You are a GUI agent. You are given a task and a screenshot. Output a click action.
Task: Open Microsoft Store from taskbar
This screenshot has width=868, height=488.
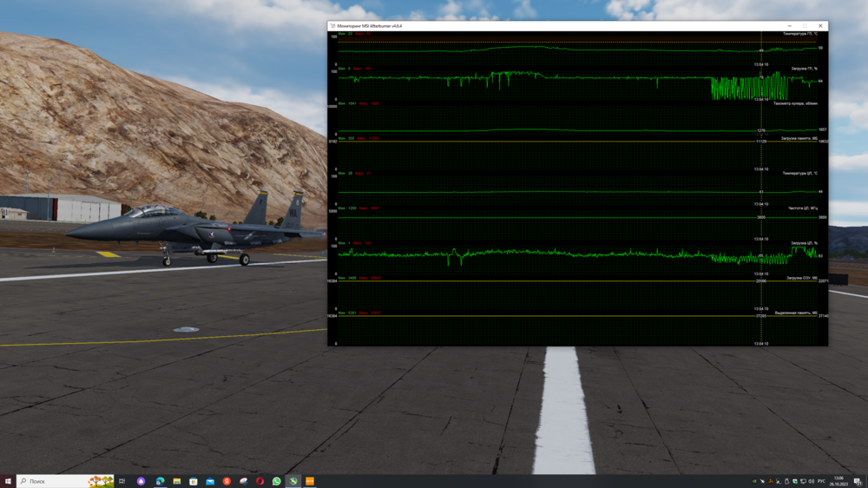pyautogui.click(x=194, y=481)
